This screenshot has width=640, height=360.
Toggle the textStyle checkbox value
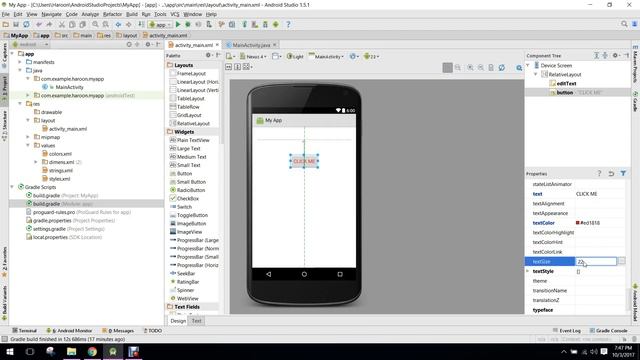pyautogui.click(x=578, y=271)
